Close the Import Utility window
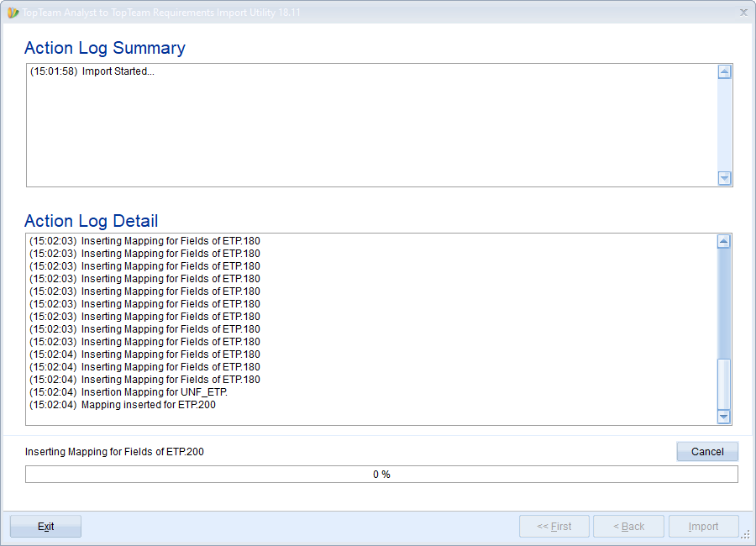The width and height of the screenshot is (756, 546). coord(743,13)
